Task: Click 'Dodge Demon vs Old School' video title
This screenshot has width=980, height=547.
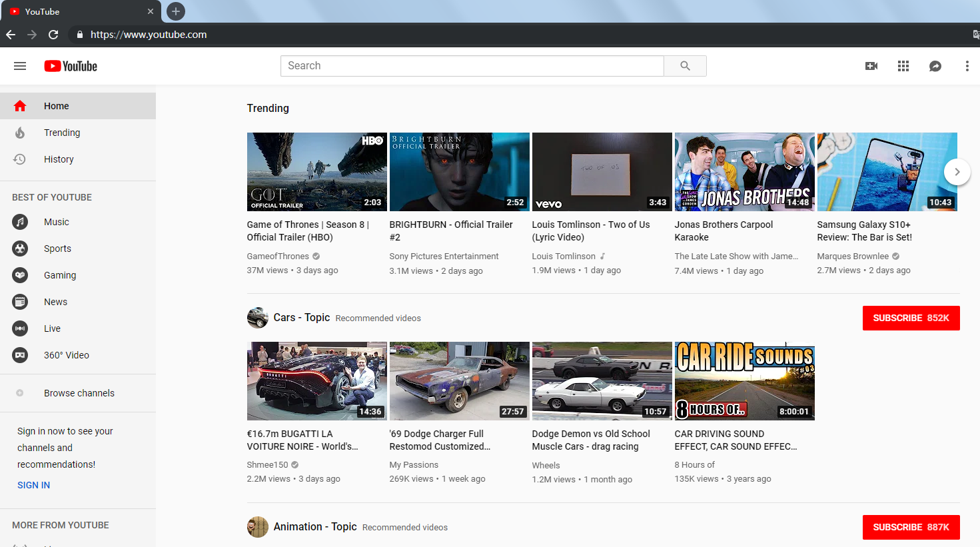Action: [x=591, y=440]
